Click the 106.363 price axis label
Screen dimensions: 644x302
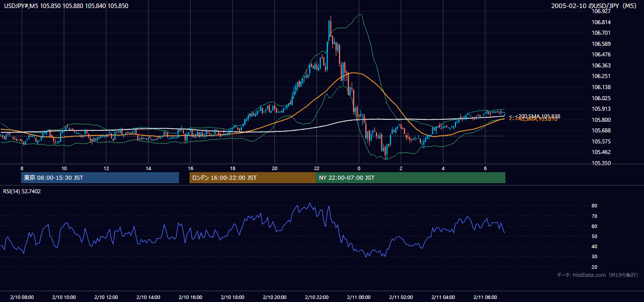(601, 65)
